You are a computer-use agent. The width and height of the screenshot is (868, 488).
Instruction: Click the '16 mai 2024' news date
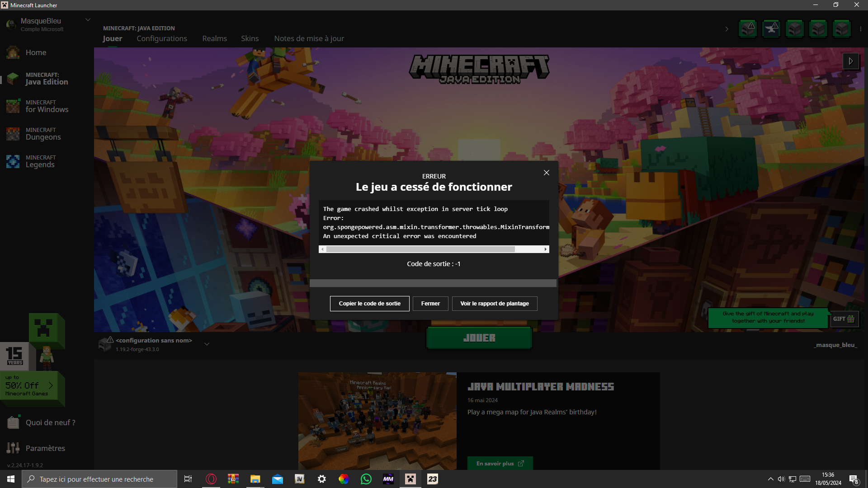coord(482,400)
